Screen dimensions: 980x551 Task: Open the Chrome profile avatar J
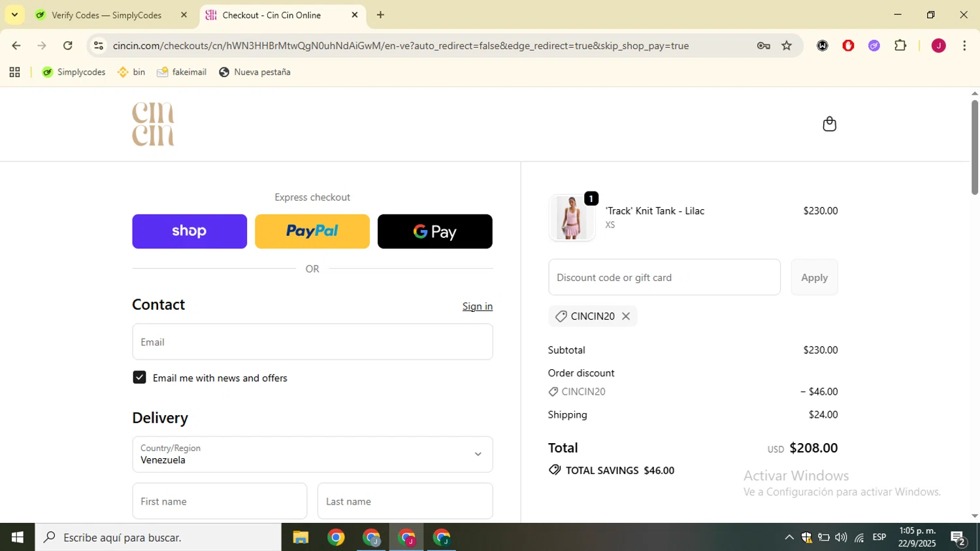pyautogui.click(x=938, y=46)
